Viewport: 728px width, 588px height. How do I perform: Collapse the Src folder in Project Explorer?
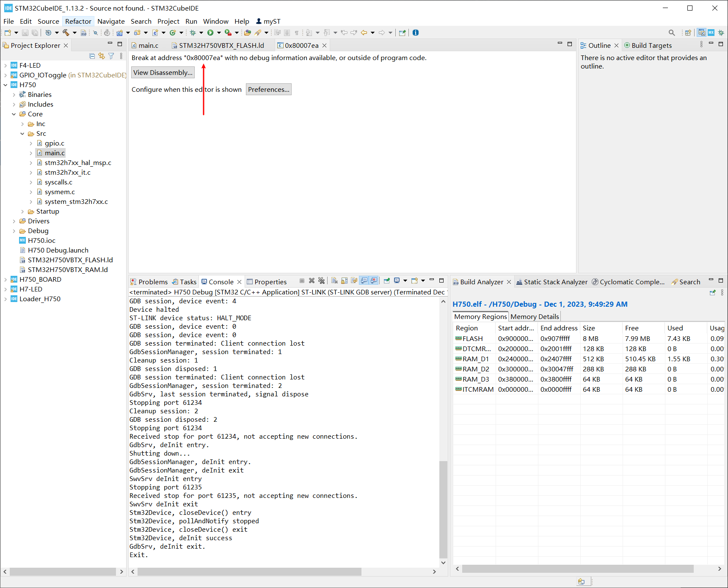click(x=22, y=133)
